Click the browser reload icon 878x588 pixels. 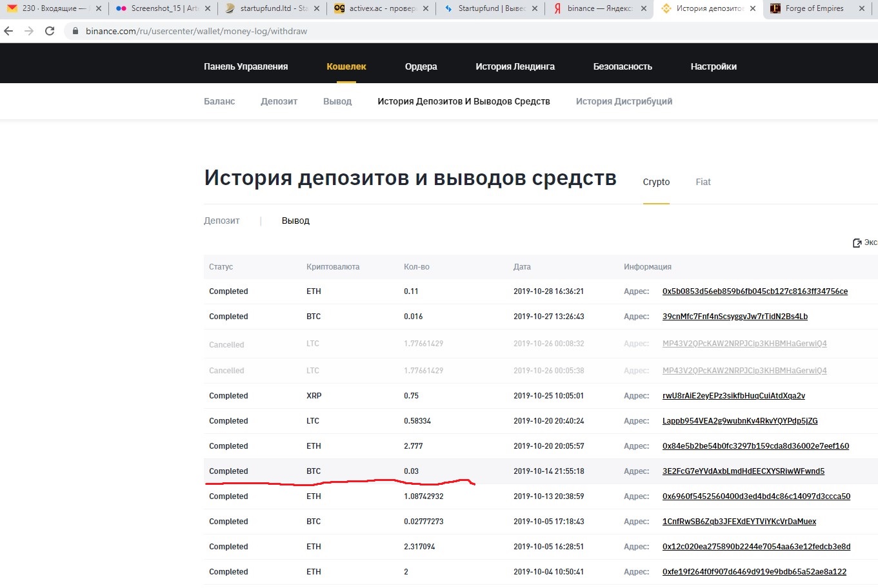coord(50,31)
